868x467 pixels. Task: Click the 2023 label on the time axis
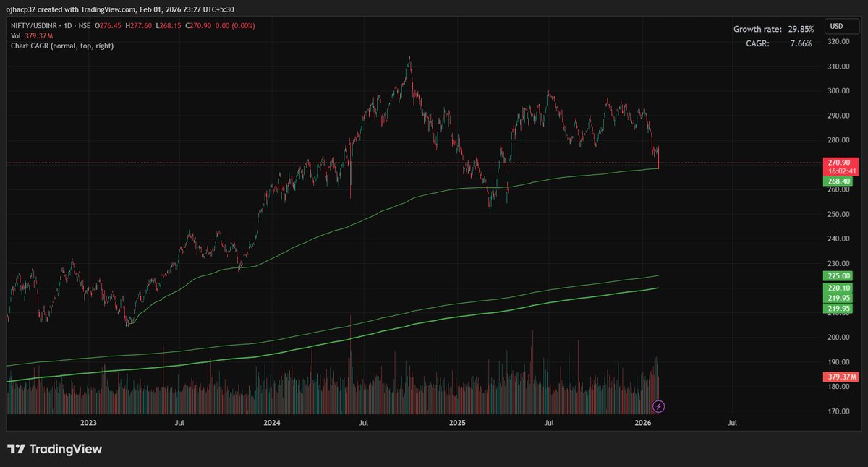point(88,422)
